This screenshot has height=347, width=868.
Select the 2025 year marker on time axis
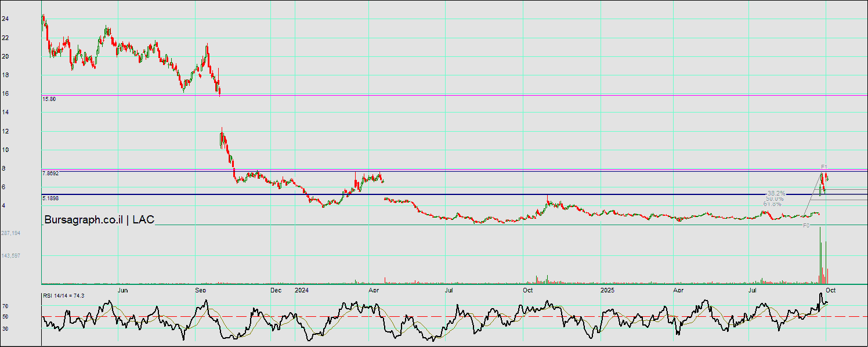607,290
